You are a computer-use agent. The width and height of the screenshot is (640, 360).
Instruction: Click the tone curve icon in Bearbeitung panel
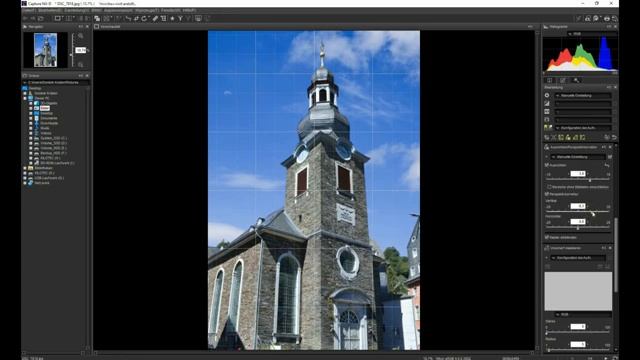[547, 103]
